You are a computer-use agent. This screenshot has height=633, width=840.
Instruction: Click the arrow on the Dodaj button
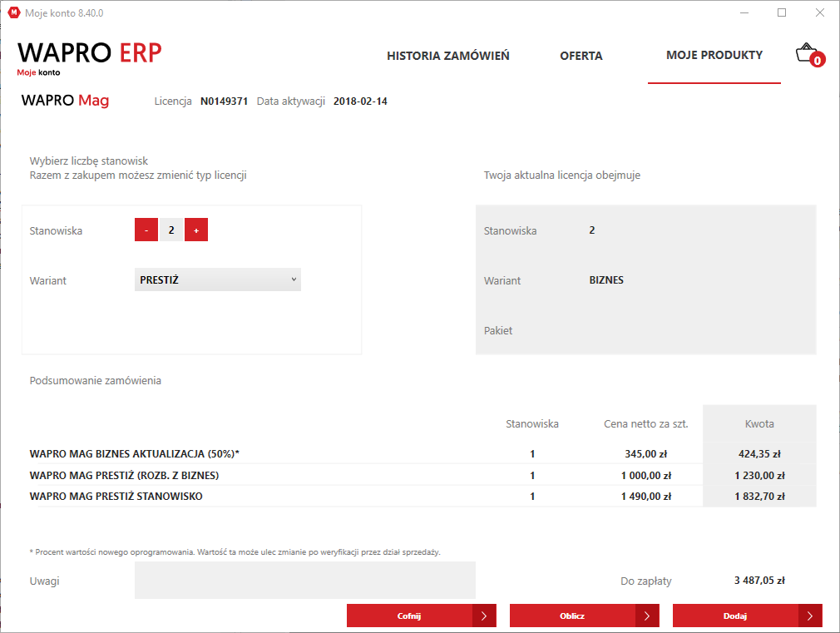[x=810, y=616]
